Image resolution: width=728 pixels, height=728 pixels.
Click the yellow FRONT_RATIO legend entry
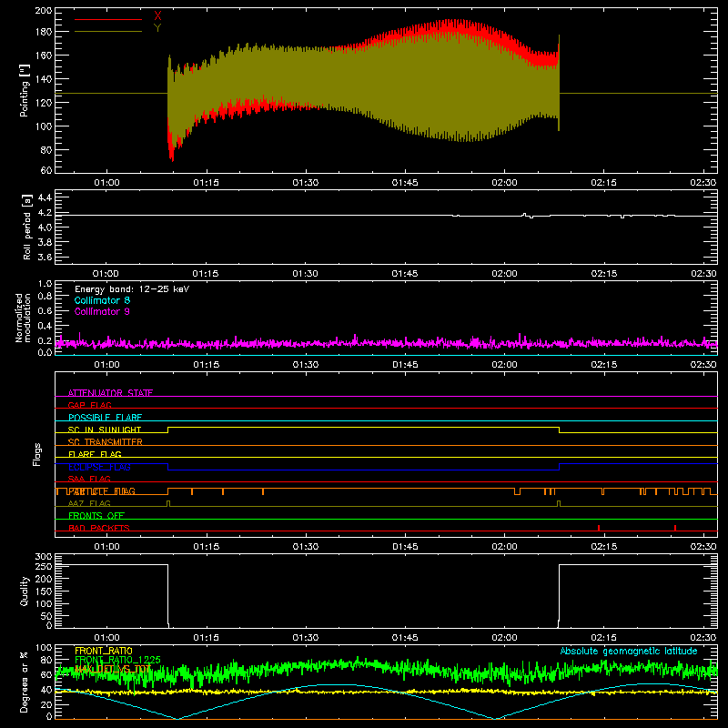click(103, 651)
